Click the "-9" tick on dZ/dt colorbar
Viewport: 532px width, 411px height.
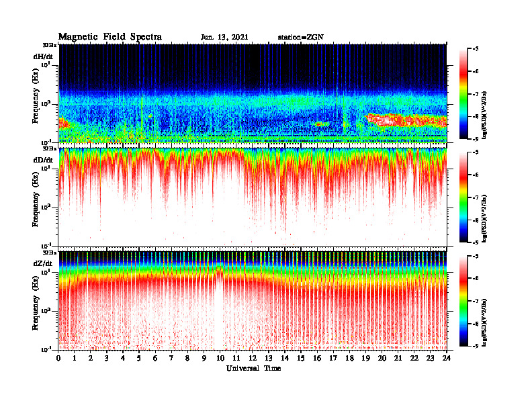pyautogui.click(x=475, y=346)
